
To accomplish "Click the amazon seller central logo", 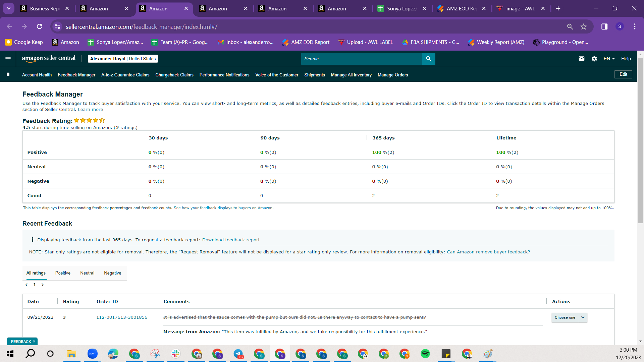I will pyautogui.click(x=49, y=59).
